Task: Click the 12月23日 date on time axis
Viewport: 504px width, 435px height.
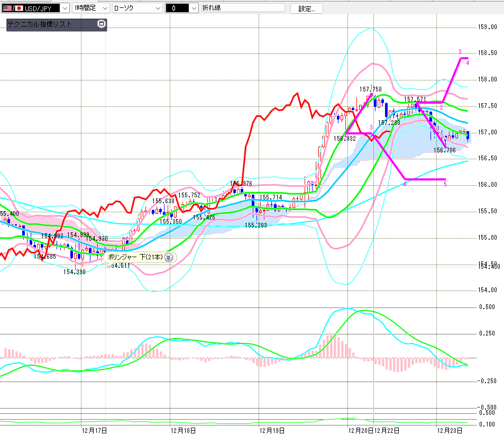Action: click(x=450, y=430)
